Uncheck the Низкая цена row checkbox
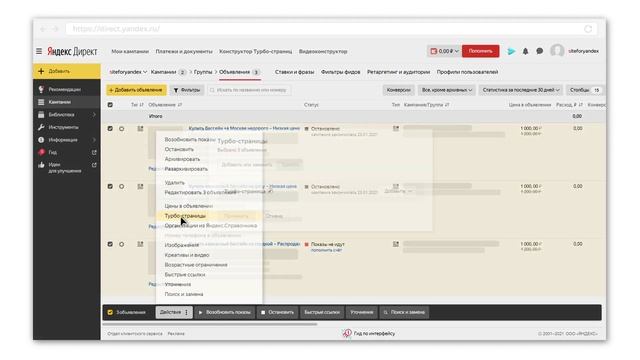This screenshot has width=640, height=360. click(110, 186)
